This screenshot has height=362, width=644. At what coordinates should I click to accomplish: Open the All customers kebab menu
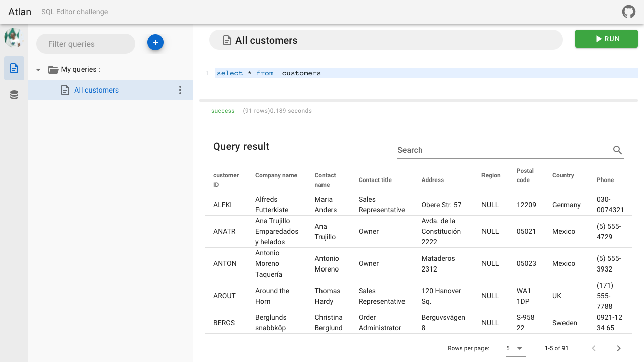(x=180, y=90)
